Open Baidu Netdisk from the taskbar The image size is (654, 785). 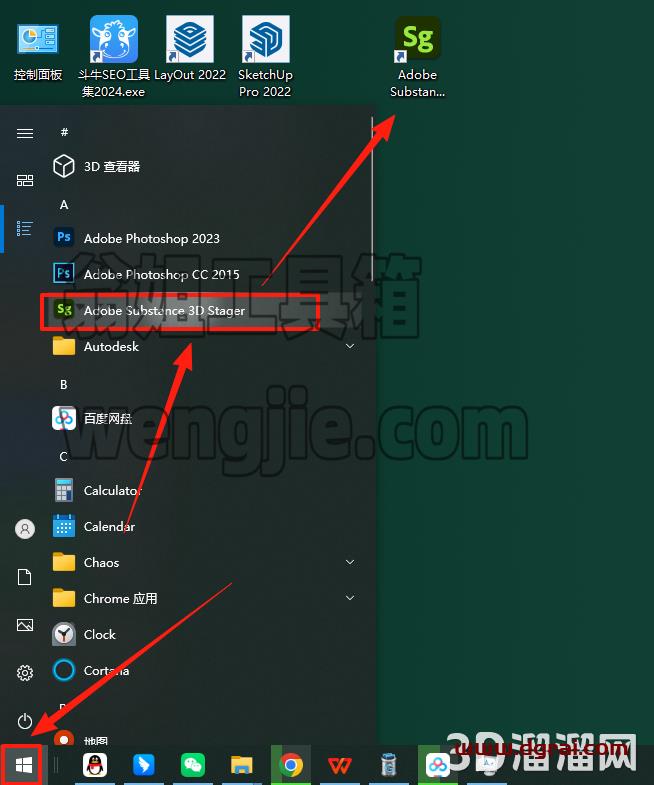coord(438,765)
